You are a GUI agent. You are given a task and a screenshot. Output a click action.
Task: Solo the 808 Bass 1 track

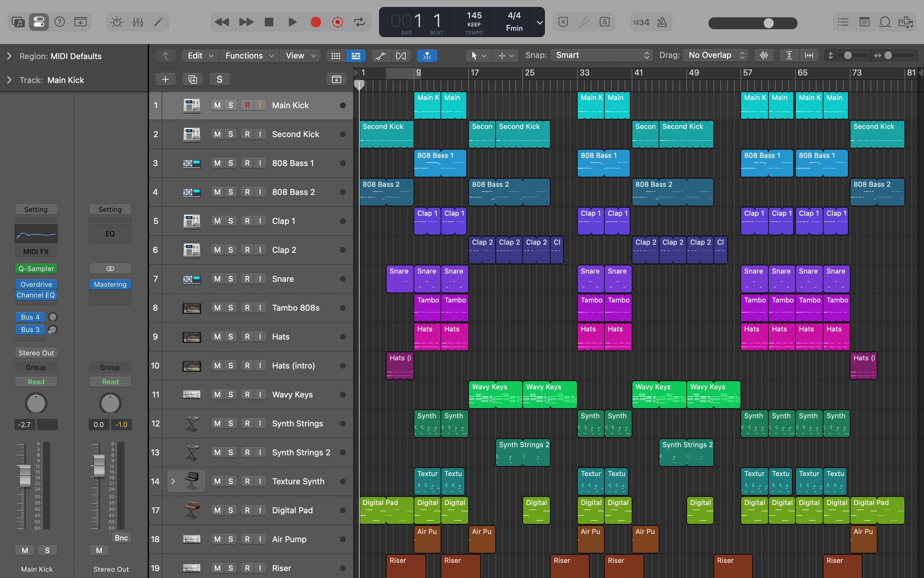[x=230, y=163]
